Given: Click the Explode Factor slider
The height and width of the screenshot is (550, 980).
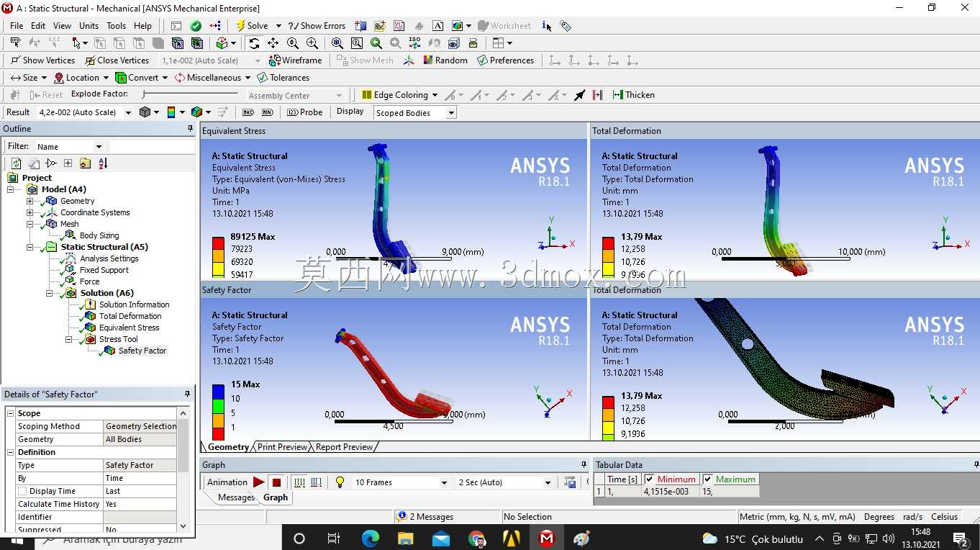Looking at the screenshot, I should click(189, 94).
